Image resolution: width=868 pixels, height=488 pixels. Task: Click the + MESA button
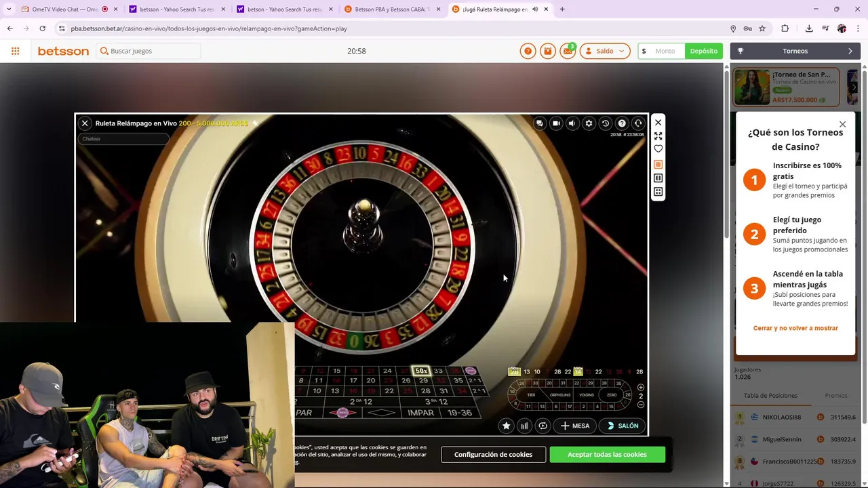click(x=575, y=426)
